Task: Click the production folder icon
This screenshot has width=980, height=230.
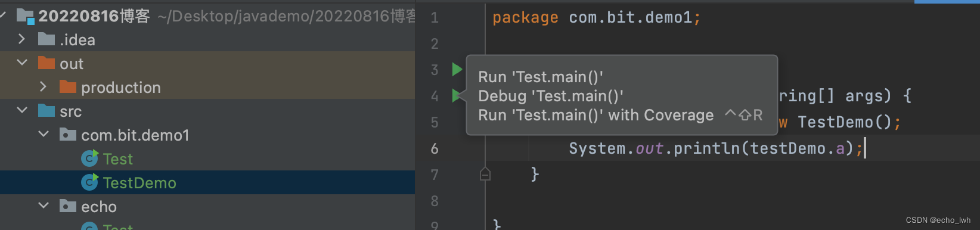Action: [68, 87]
